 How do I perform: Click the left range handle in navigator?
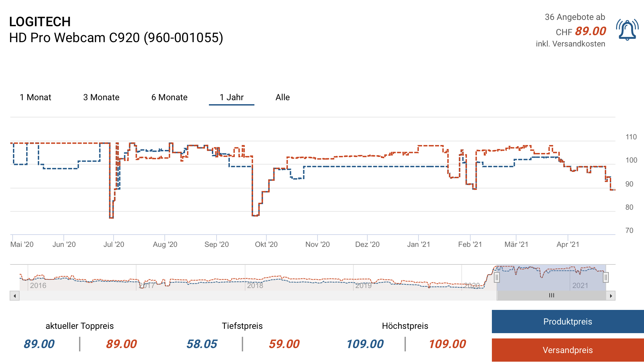497,277
